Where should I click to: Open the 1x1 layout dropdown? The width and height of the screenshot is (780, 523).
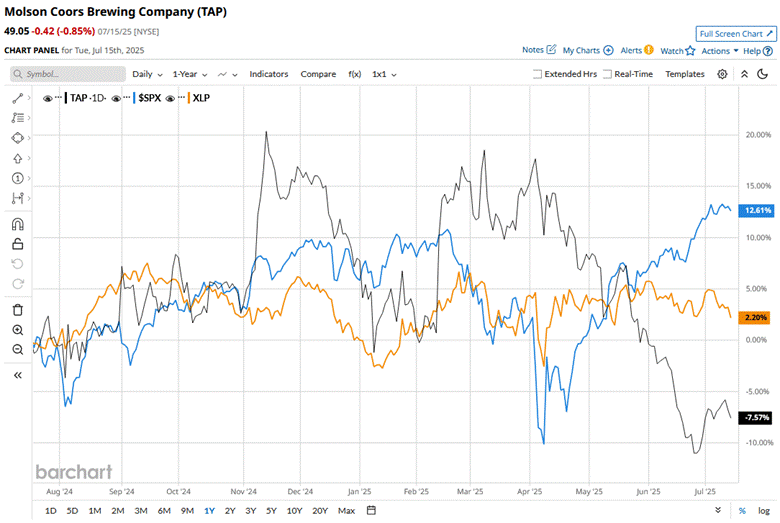coord(384,74)
